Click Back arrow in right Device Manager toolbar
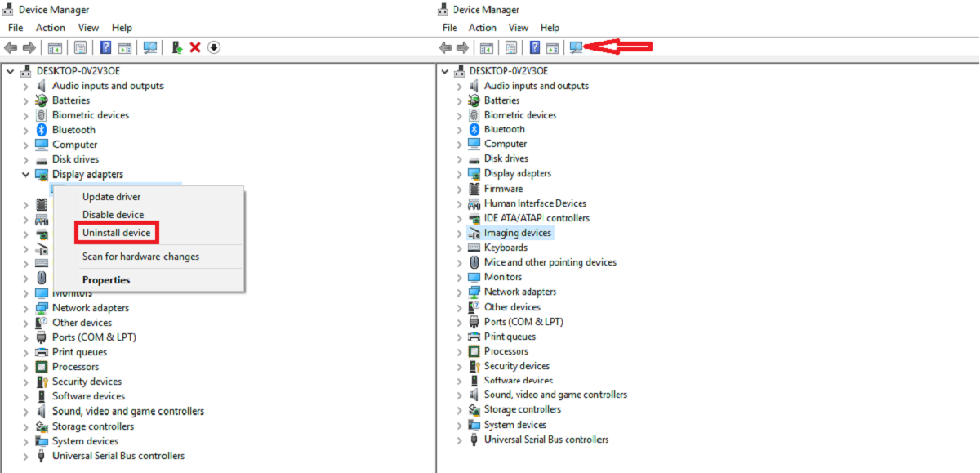 (x=445, y=47)
